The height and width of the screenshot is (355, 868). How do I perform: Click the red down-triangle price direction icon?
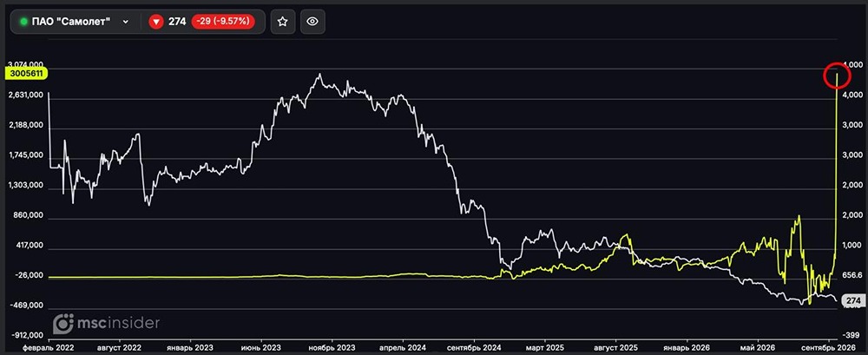pos(156,22)
